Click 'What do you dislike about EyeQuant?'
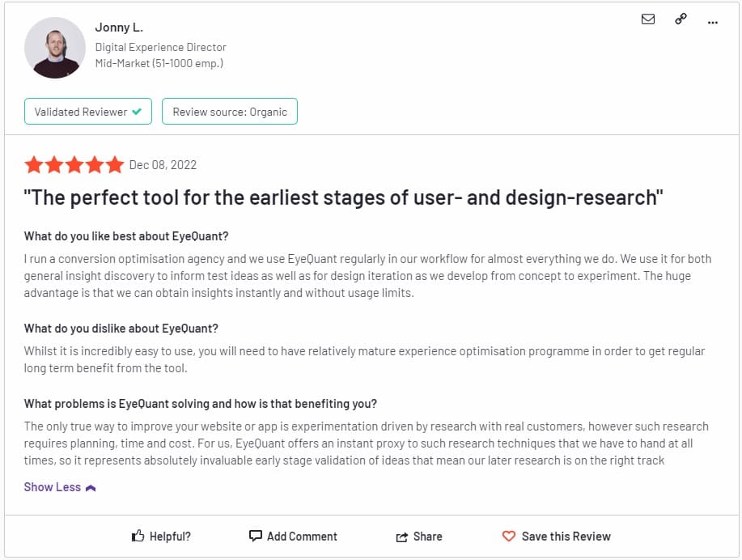742x560 pixels. pyautogui.click(x=121, y=329)
